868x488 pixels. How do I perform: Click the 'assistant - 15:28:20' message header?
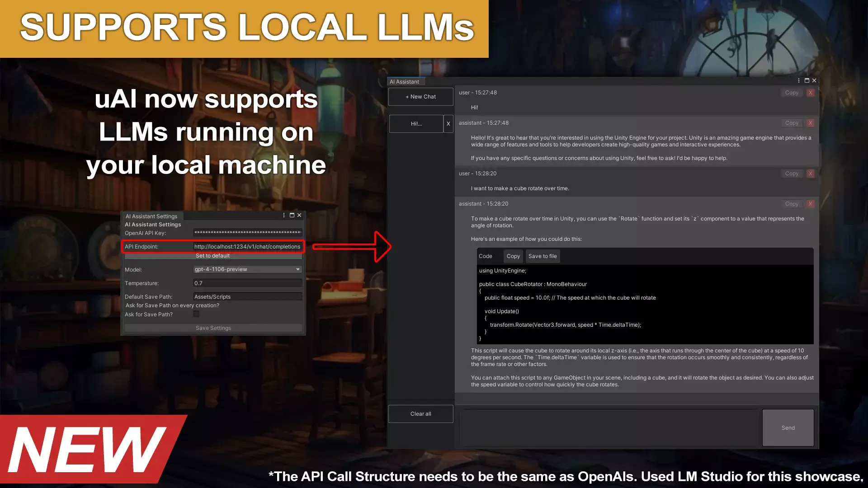coord(484,204)
